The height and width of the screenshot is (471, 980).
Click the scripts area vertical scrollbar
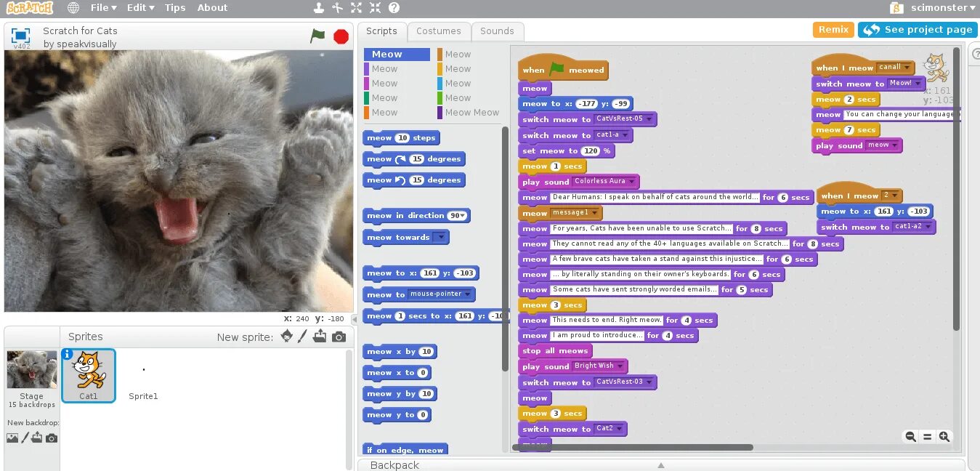point(955,189)
